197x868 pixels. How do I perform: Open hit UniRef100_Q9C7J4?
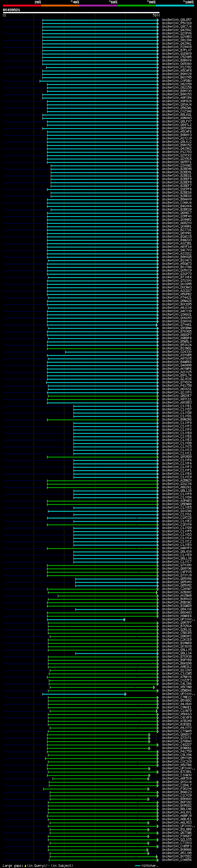(x=176, y=26)
